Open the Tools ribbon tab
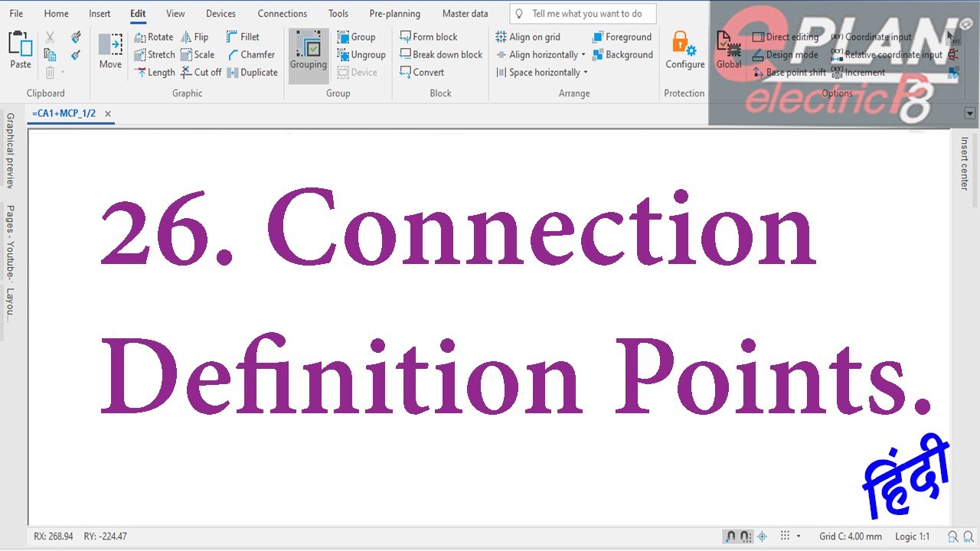This screenshot has height=551, width=980. pyautogui.click(x=338, y=14)
